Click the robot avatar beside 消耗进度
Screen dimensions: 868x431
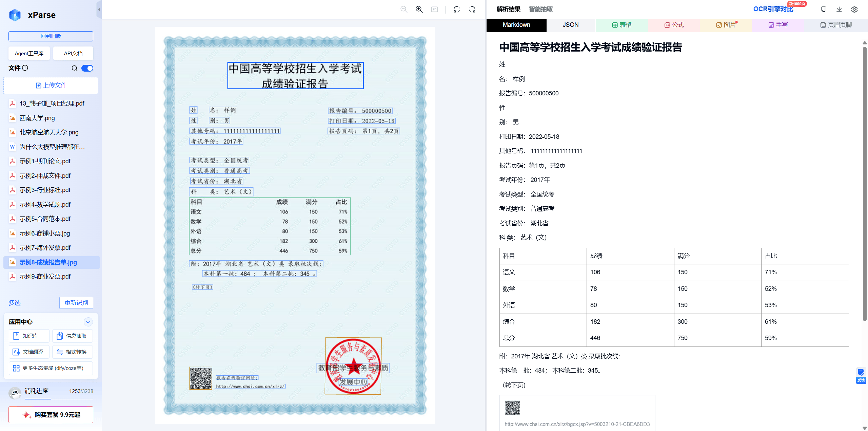coord(15,393)
